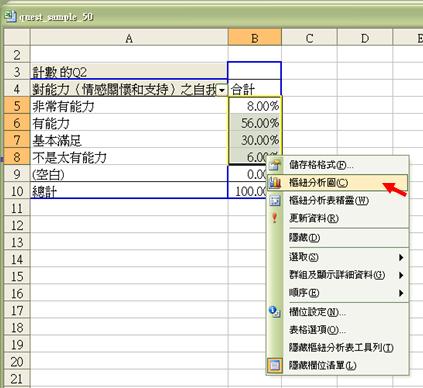Expand the 群組及顯示詳細資料(G) submenu
Screen dimensions: 423x388
click(x=401, y=275)
